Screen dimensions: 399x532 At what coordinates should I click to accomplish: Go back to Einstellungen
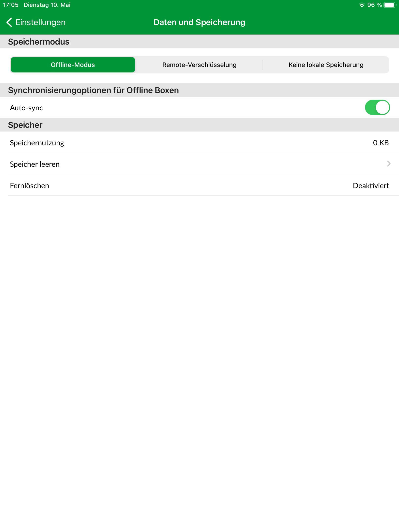[36, 22]
